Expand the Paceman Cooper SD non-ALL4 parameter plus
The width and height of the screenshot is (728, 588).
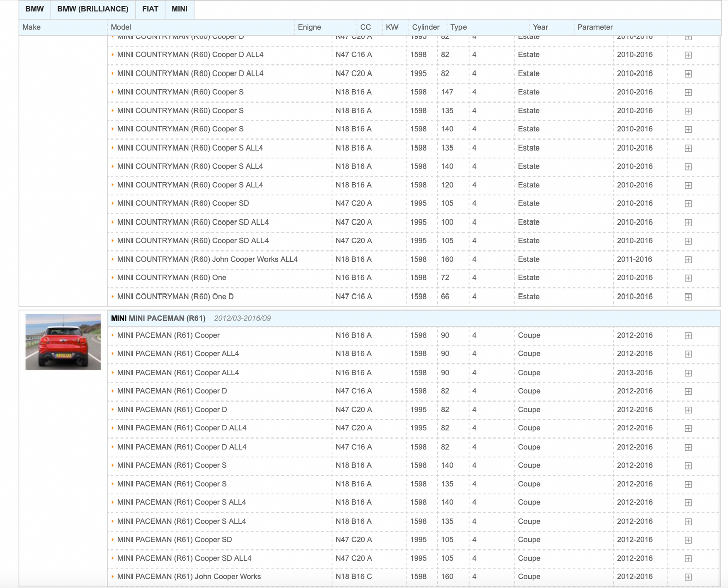click(x=688, y=540)
